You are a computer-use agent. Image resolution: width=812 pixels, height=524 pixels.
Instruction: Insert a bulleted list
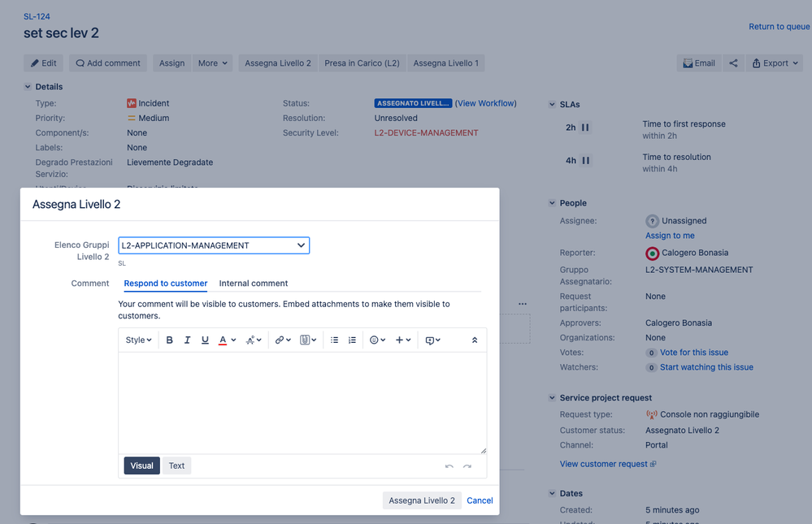tap(335, 340)
